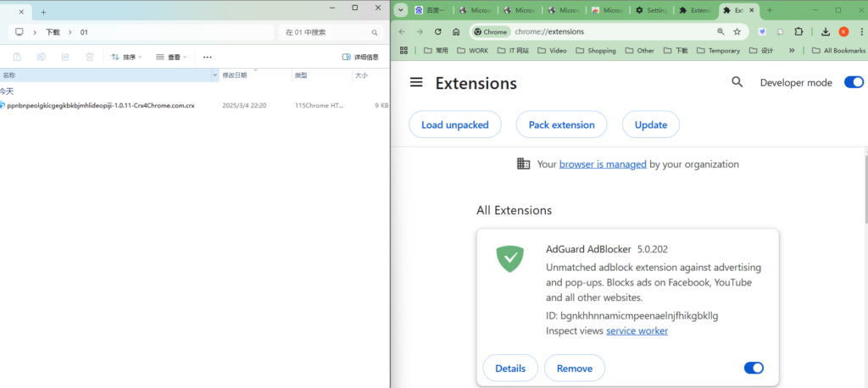Open the service worker inspect link
868x388 pixels.
click(x=637, y=331)
